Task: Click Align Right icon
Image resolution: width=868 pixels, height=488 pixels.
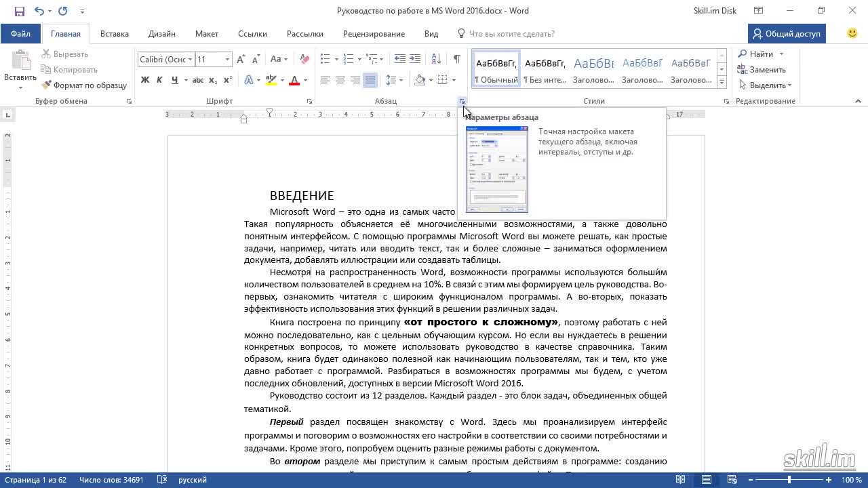Action: 355,80
